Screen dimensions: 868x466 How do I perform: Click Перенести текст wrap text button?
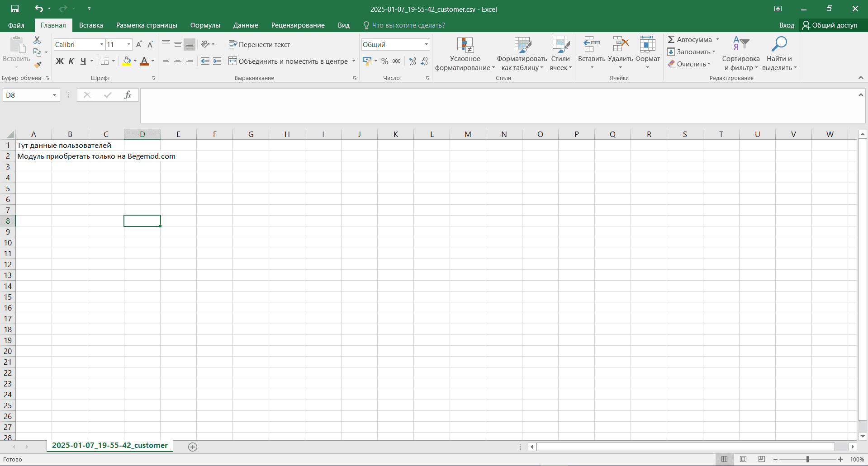coord(260,44)
